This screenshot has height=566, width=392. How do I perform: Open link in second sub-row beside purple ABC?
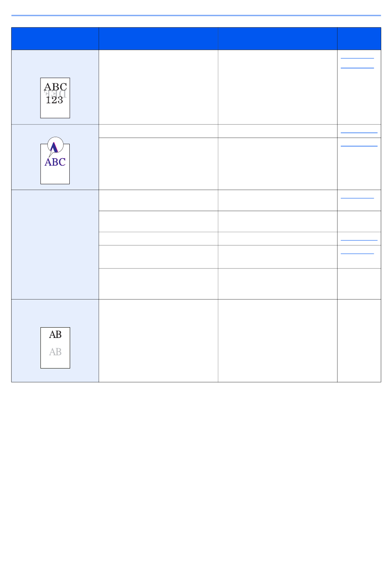click(359, 145)
